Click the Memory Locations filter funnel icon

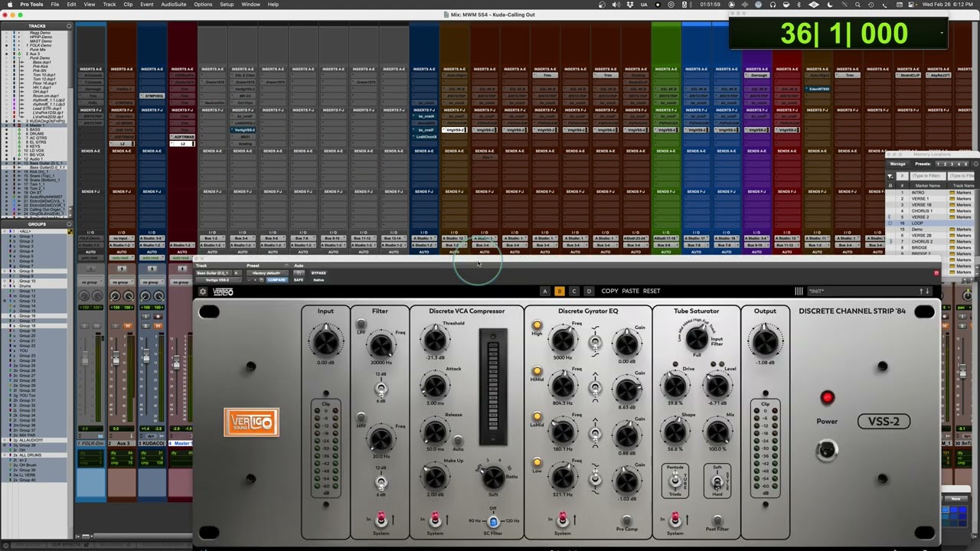coord(890,176)
